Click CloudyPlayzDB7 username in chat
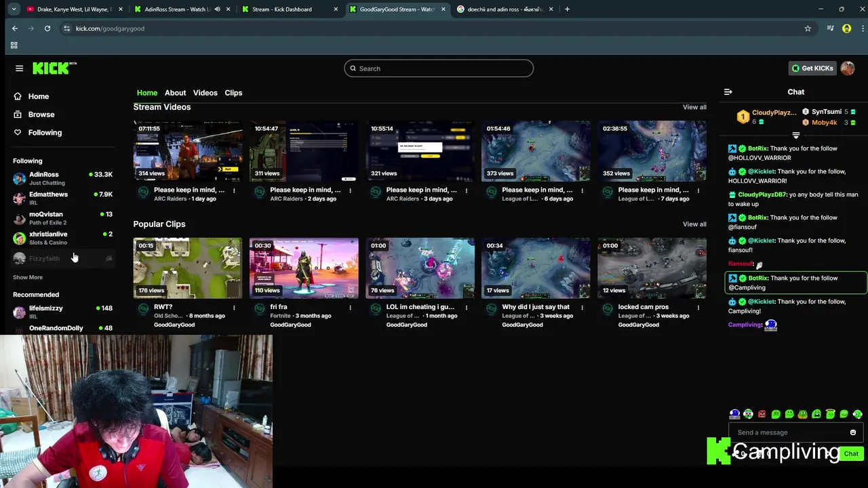 762,195
